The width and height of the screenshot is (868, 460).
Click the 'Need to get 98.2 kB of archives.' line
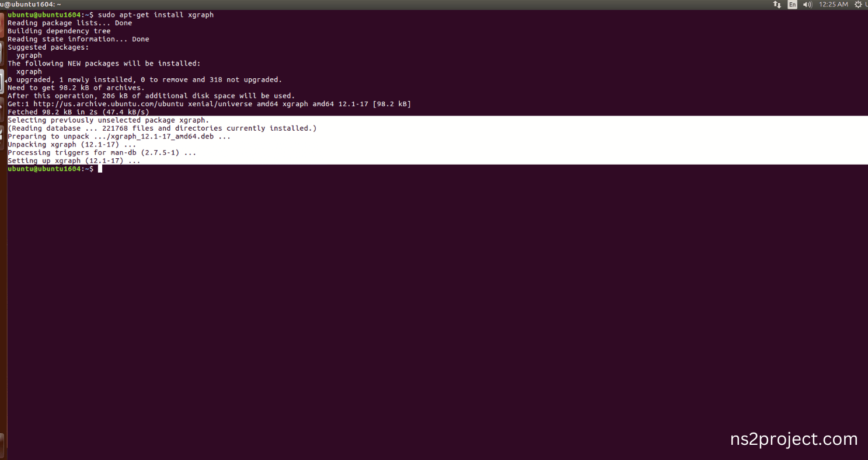76,88
